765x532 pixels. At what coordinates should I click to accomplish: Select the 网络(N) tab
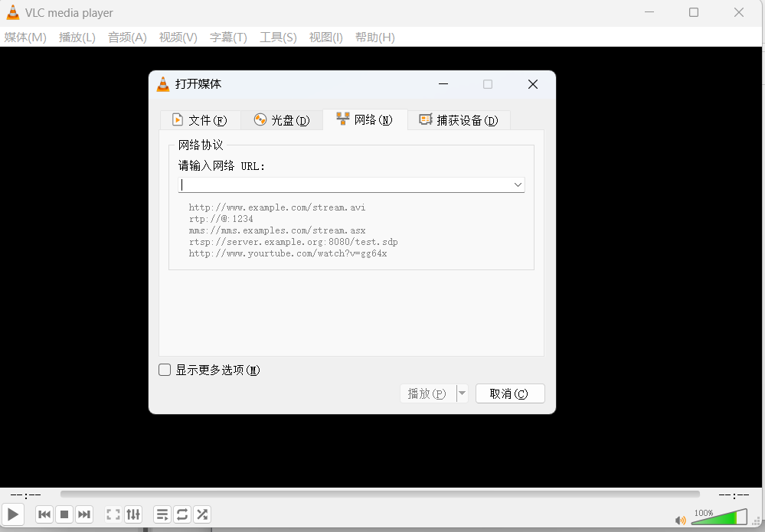365,119
